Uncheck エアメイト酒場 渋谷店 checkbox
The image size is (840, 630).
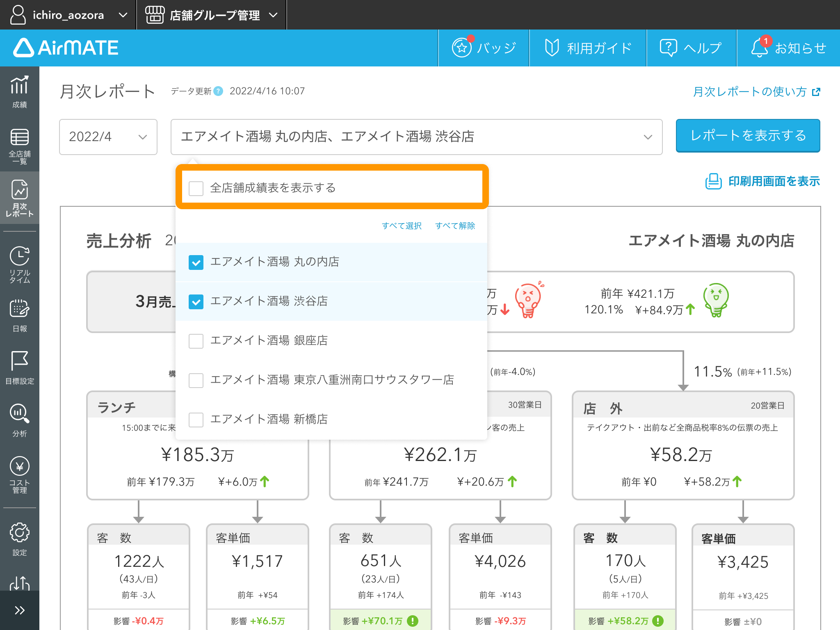[196, 301]
